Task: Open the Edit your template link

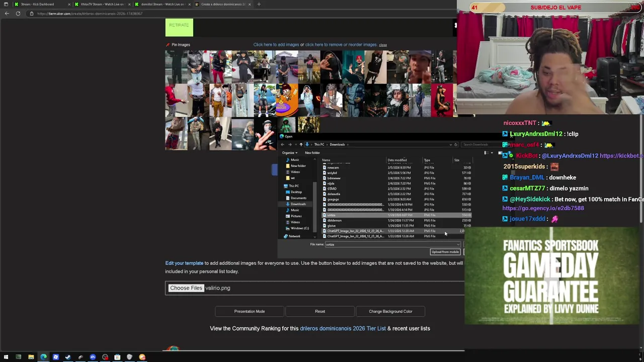Action: click(184, 263)
